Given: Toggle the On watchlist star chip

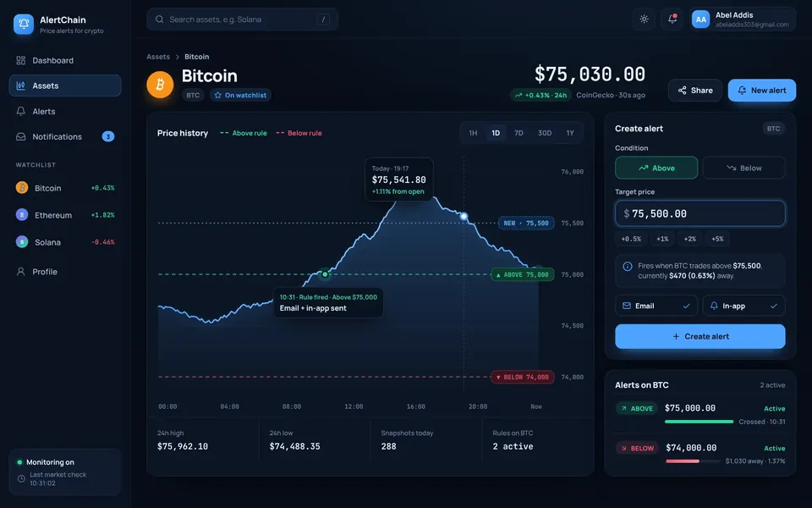Looking at the screenshot, I should pos(240,96).
